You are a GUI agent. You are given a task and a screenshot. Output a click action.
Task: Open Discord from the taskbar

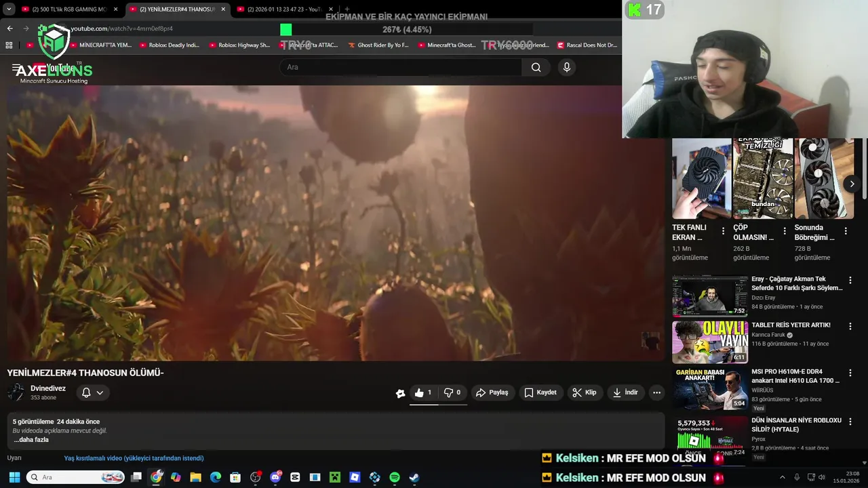pyautogui.click(x=275, y=477)
